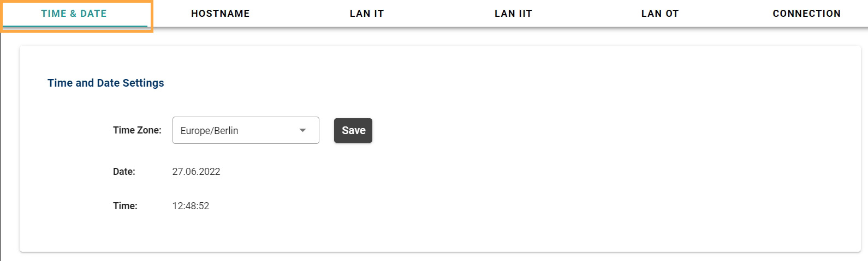The image size is (868, 261).
Task: Switch to the HOSTNAME tab
Action: [220, 14]
